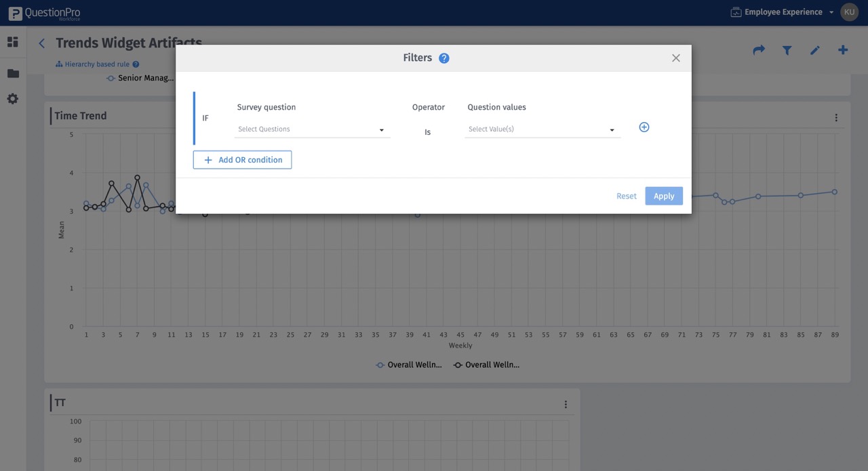Click data point at week 89
This screenshot has height=471, width=868.
tap(835, 192)
